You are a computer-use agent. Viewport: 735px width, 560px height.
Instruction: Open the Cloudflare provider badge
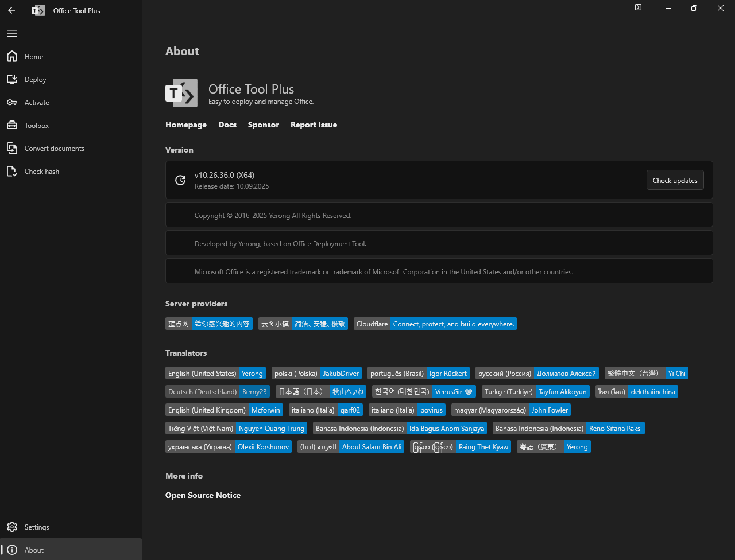click(435, 324)
